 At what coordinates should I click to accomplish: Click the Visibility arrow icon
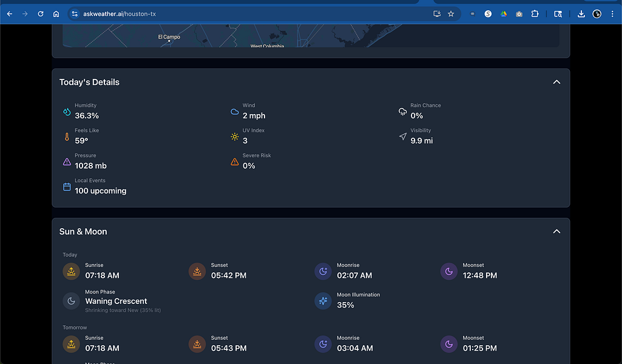coord(403,136)
